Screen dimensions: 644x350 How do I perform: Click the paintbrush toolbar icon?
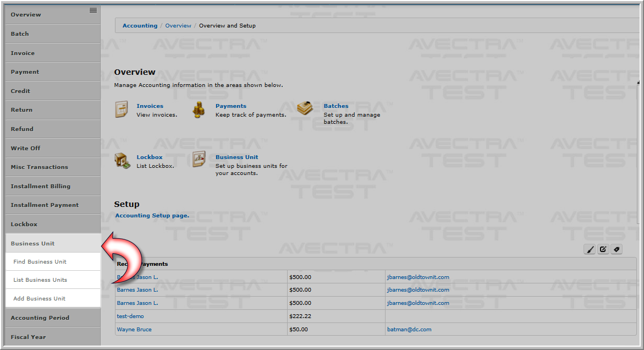(x=590, y=249)
